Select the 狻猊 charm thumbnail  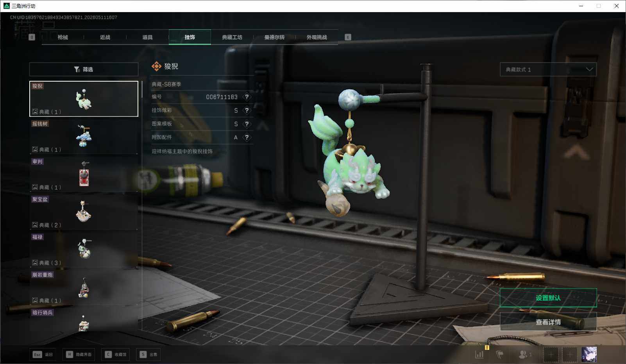tap(84, 99)
